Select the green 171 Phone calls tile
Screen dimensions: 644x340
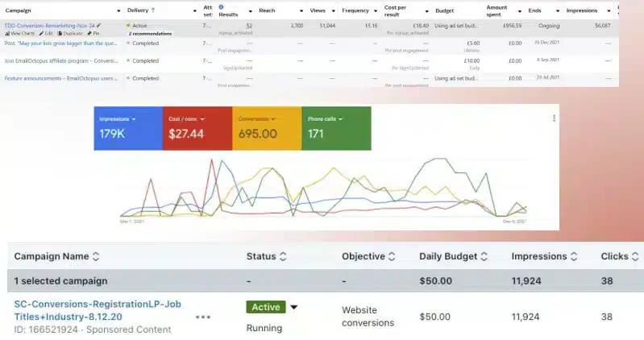pos(336,129)
